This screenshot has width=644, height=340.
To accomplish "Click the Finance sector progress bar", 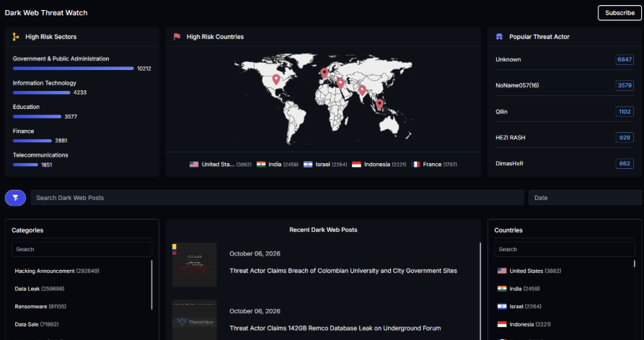I will [x=32, y=141].
